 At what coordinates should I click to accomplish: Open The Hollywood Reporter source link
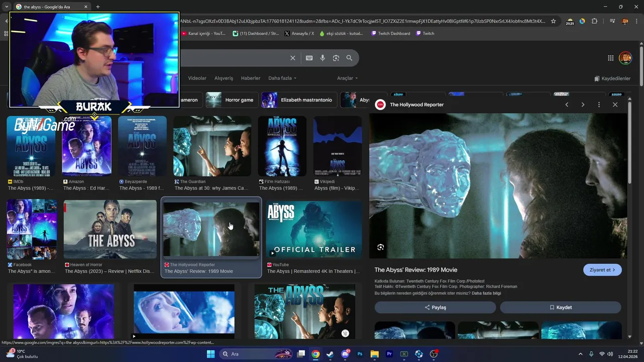[417, 105]
